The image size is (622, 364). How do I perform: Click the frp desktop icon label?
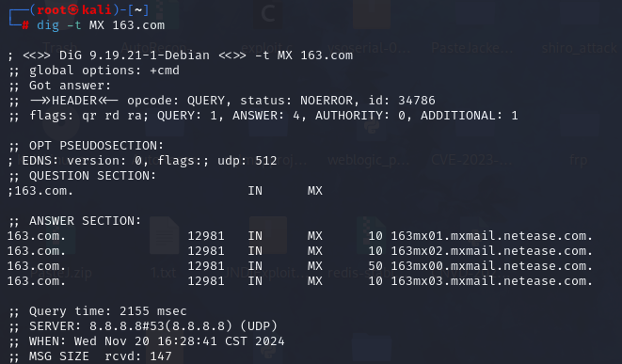click(578, 160)
